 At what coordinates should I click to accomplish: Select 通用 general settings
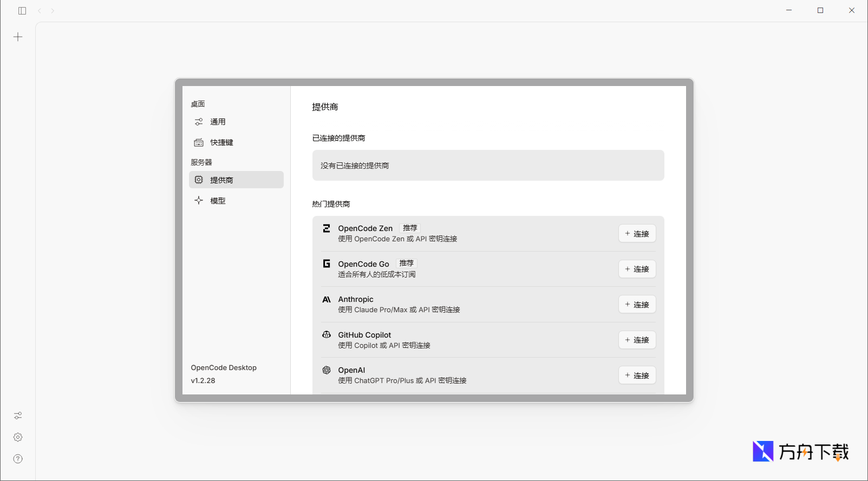click(x=236, y=122)
